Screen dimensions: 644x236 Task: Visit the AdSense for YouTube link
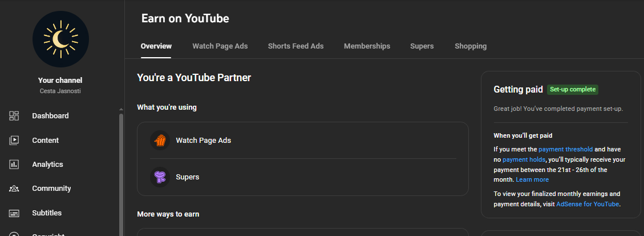pos(588,204)
